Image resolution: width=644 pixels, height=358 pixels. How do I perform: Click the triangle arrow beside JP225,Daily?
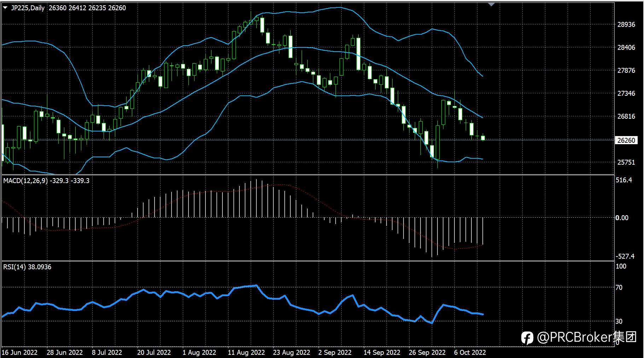pos(5,7)
